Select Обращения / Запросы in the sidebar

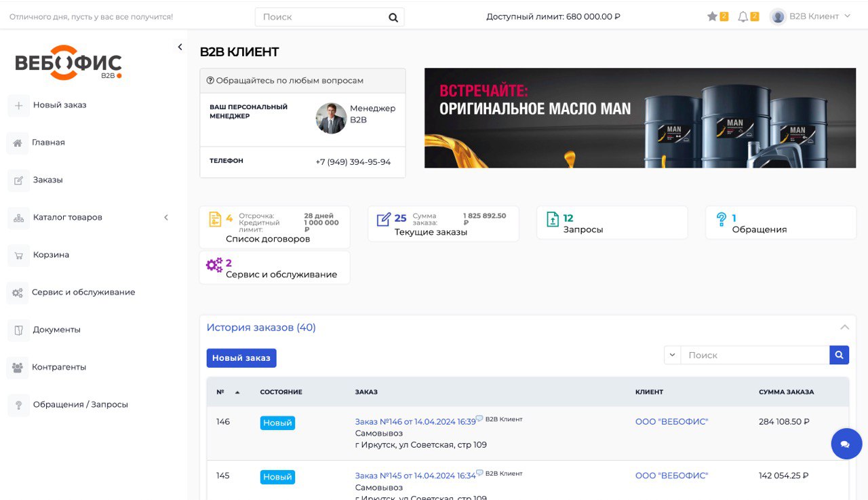80,405
